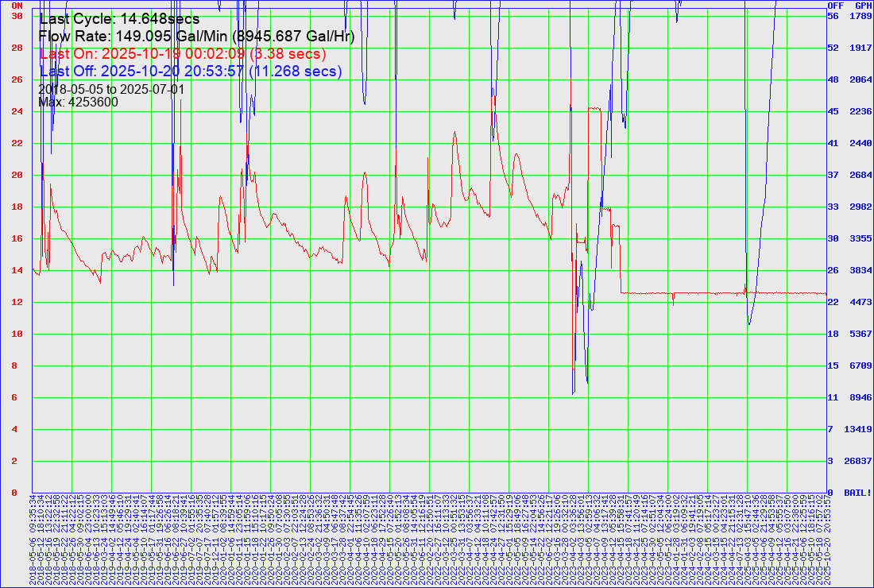Click the 22 value on OFF axis

pyautogui.click(x=833, y=302)
